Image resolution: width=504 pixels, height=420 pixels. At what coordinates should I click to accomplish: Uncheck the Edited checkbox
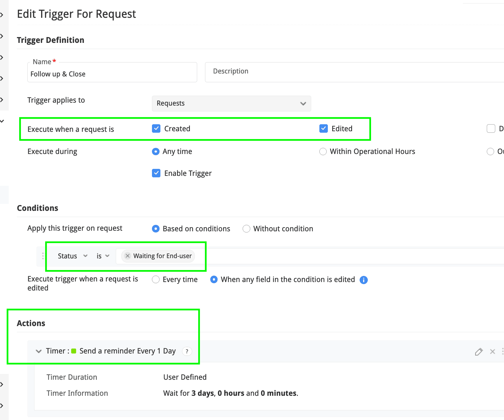323,129
